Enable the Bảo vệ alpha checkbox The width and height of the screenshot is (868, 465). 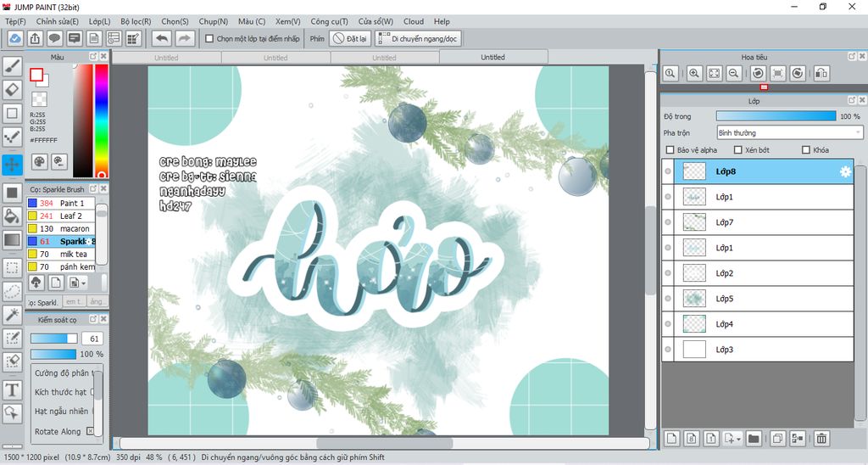(670, 149)
